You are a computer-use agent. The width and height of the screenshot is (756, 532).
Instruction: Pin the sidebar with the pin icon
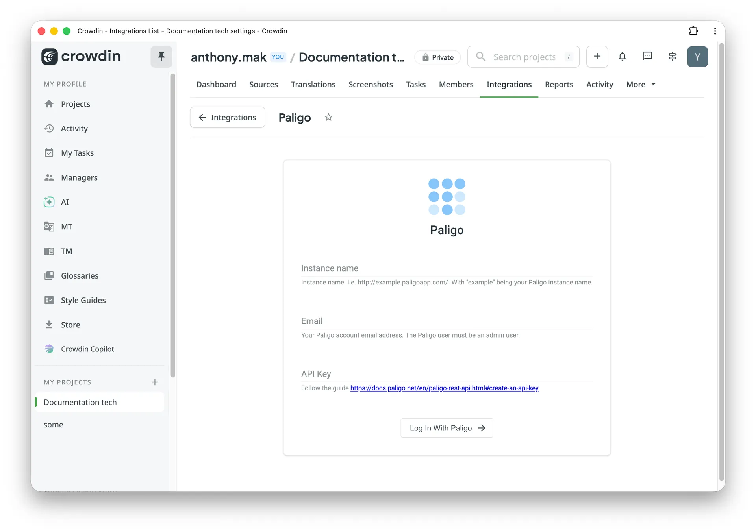(x=161, y=56)
